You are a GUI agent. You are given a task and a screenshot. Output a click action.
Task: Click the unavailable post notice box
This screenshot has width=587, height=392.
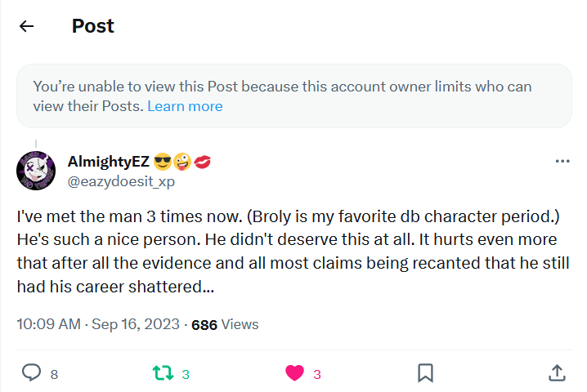pos(293,96)
